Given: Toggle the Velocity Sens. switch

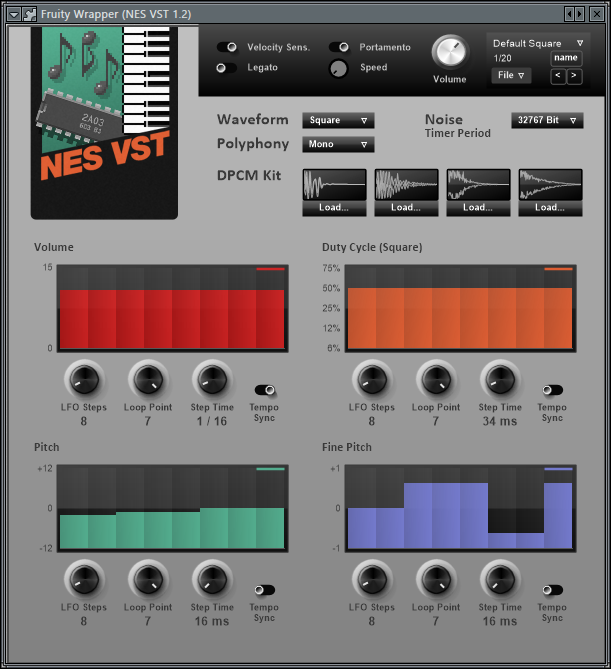Looking at the screenshot, I should click(x=227, y=47).
